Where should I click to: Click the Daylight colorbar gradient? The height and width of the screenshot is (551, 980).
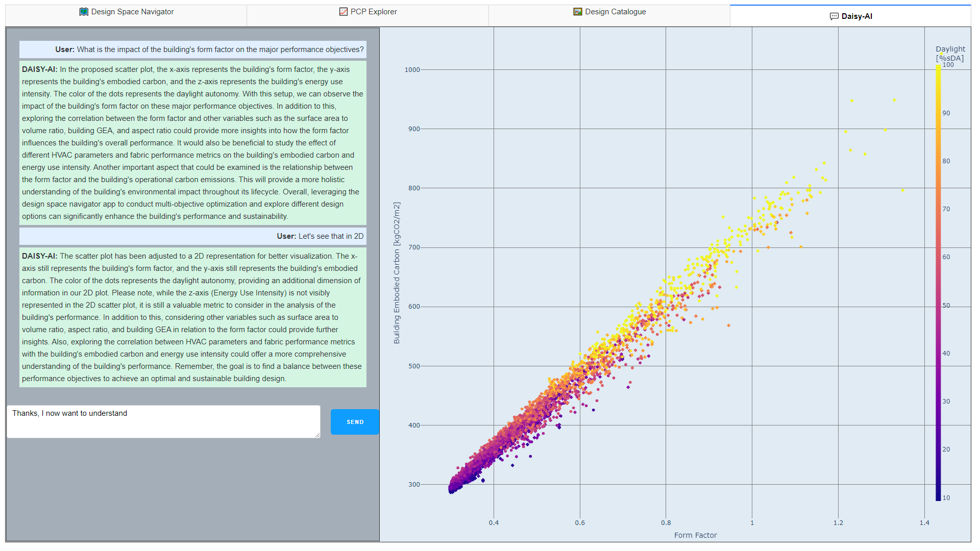(x=938, y=283)
